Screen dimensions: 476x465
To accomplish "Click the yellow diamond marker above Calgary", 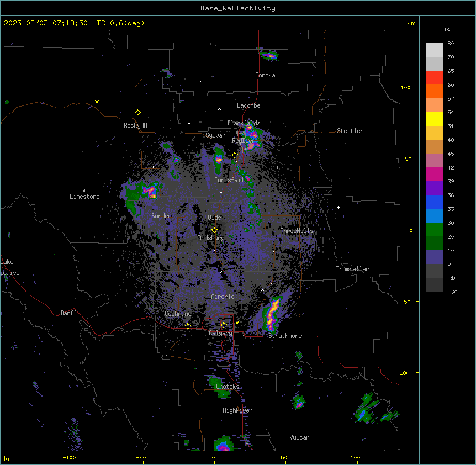I will (x=224, y=325).
